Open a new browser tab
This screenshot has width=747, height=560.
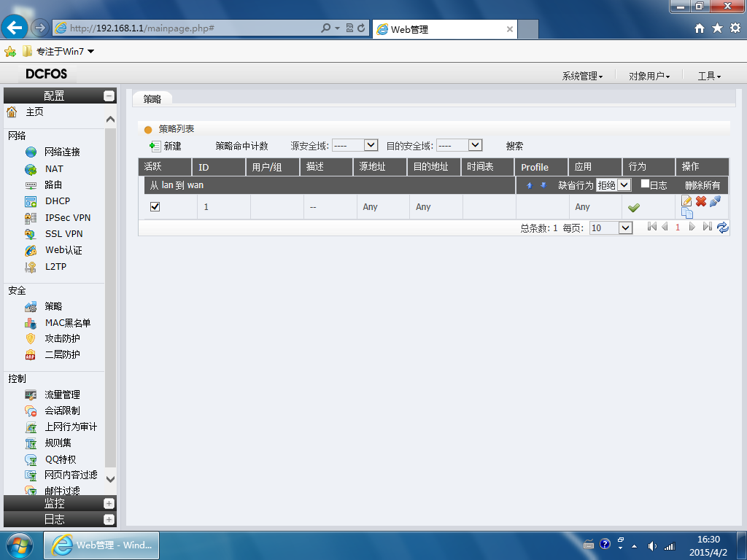[x=528, y=29]
